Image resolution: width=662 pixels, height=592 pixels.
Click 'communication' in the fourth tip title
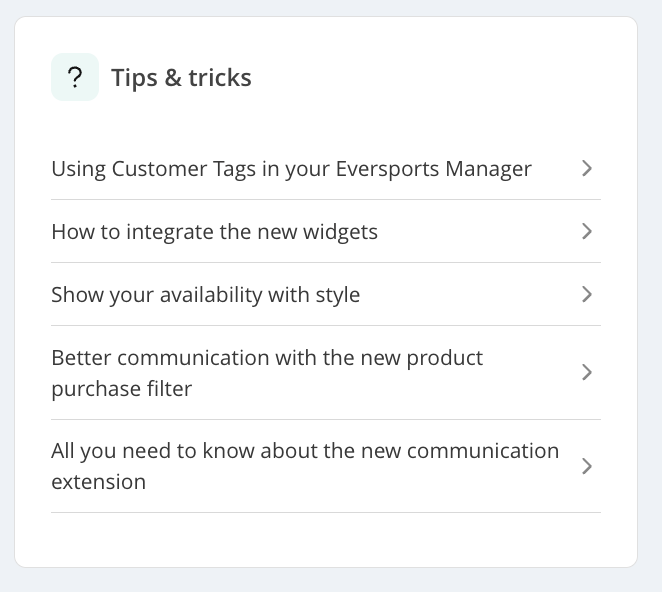(x=196, y=358)
